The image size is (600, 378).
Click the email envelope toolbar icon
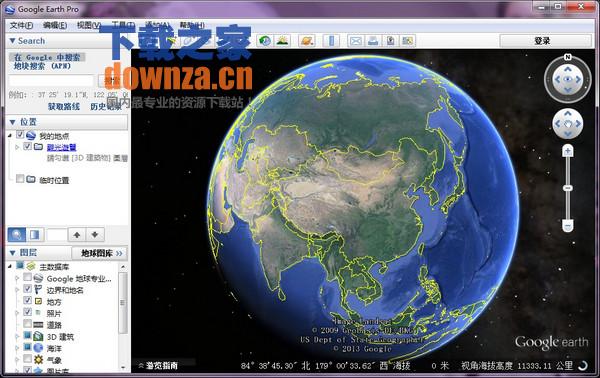click(356, 41)
